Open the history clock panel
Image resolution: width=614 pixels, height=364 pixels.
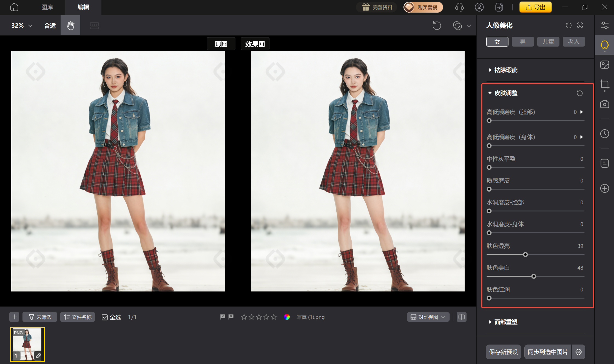[604, 134]
